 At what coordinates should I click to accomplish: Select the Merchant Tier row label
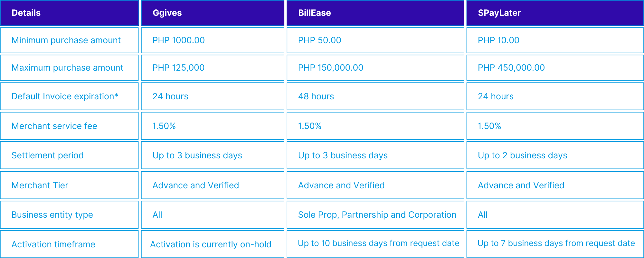tap(40, 185)
